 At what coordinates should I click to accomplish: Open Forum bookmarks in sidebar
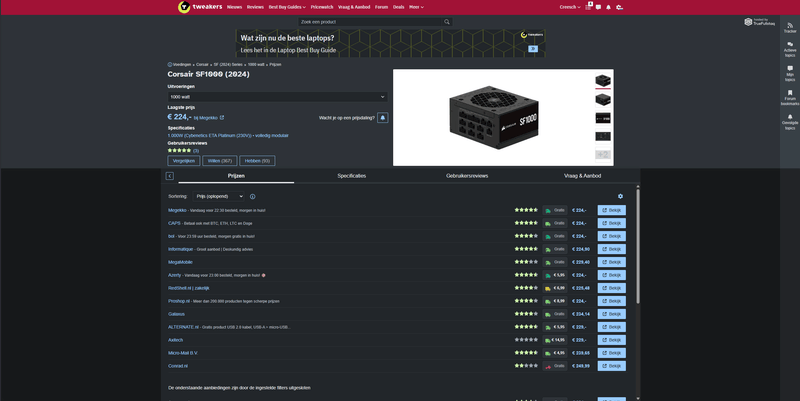click(x=790, y=97)
